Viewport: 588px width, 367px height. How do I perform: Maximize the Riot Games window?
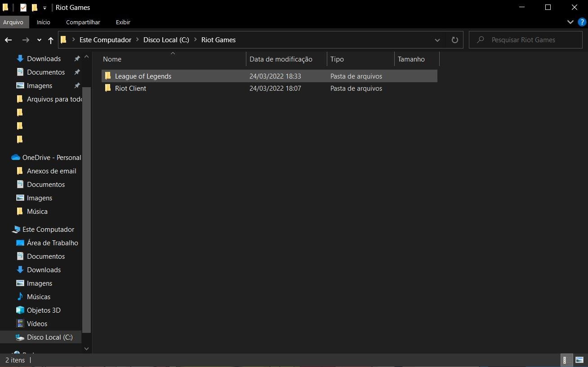(548, 8)
